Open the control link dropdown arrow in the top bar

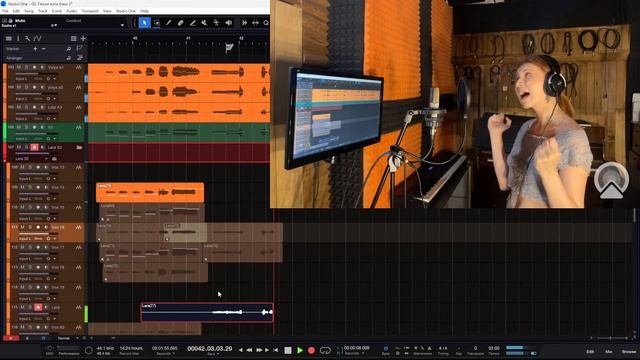[x=122, y=25]
